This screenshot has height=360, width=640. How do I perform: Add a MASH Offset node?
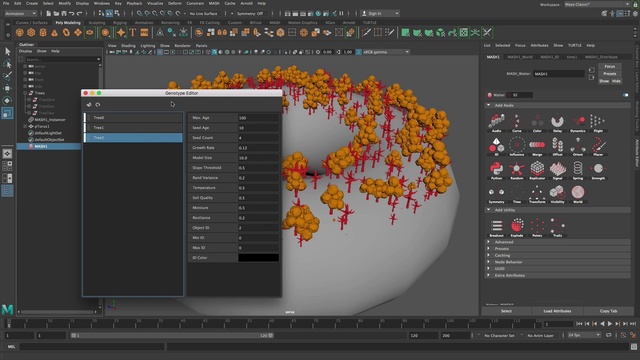click(558, 147)
